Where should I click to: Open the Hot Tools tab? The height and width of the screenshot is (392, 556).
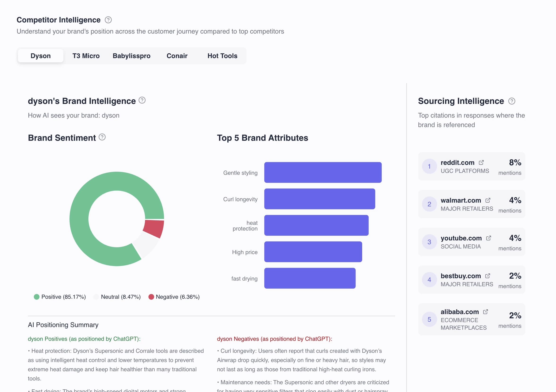point(222,56)
